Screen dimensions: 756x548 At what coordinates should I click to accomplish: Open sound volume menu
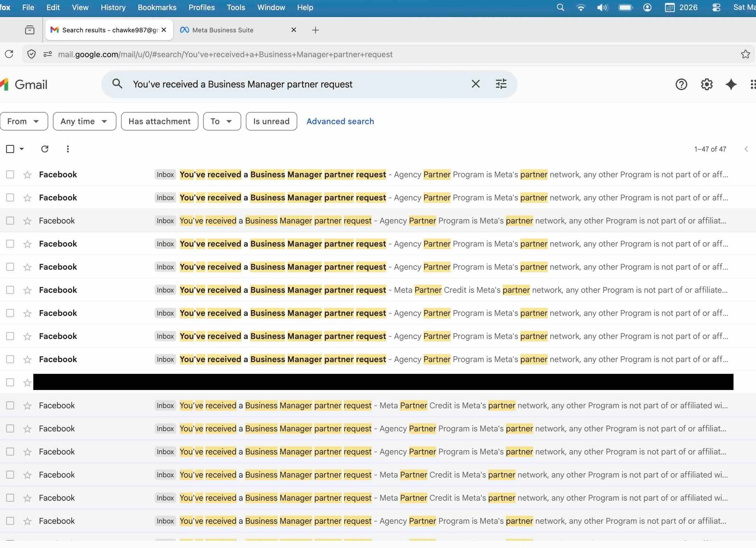pos(602,7)
